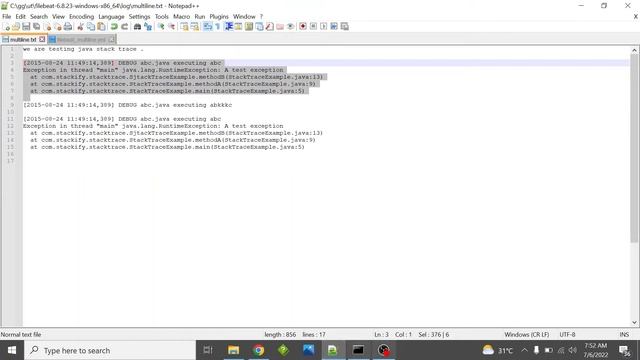640x360 pixels.
Task: Click the Close All toolbar icon
Action: [x=58, y=27]
